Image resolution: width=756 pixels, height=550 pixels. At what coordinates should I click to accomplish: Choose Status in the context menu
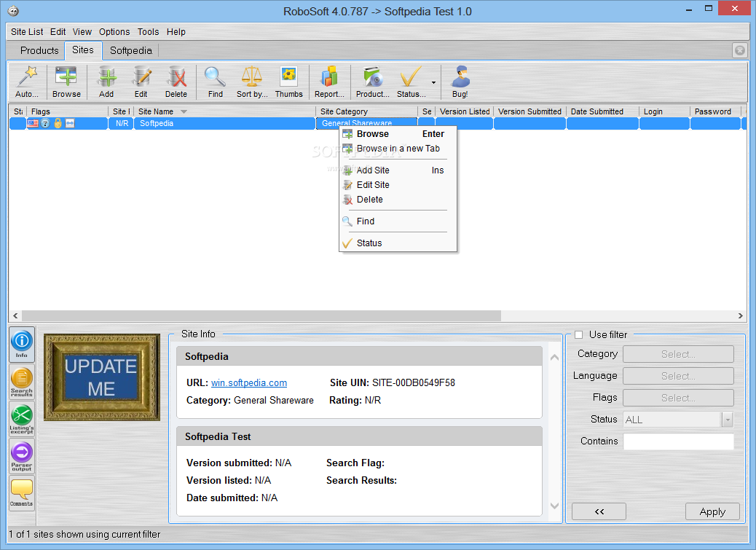(398, 243)
